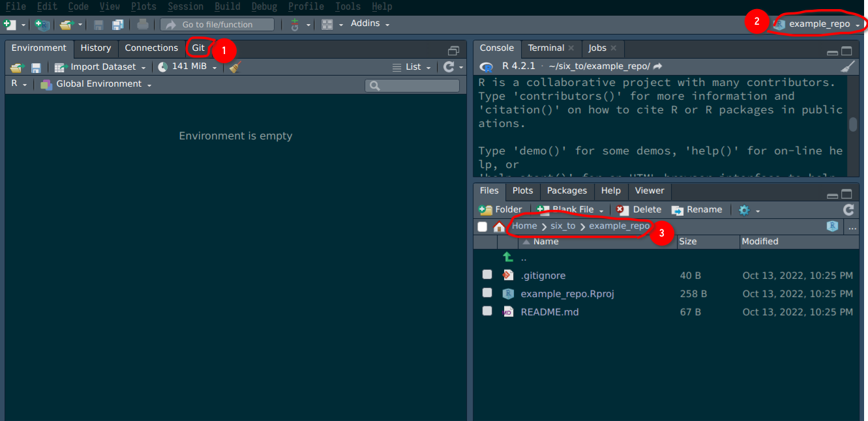The image size is (868, 421).
Task: Open the Import Dataset dropdown
Action: (x=100, y=66)
